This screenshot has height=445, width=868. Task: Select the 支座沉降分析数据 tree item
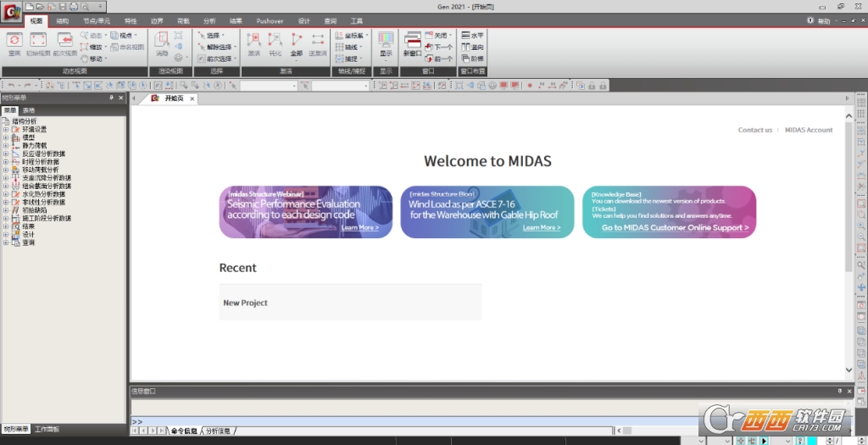click(47, 178)
